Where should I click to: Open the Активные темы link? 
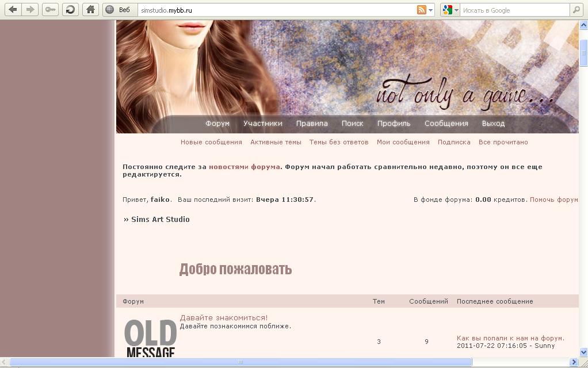click(x=276, y=142)
